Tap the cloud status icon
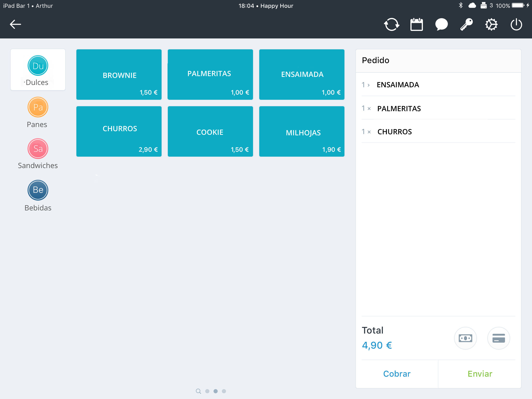The width and height of the screenshot is (532, 399). coord(472,5)
